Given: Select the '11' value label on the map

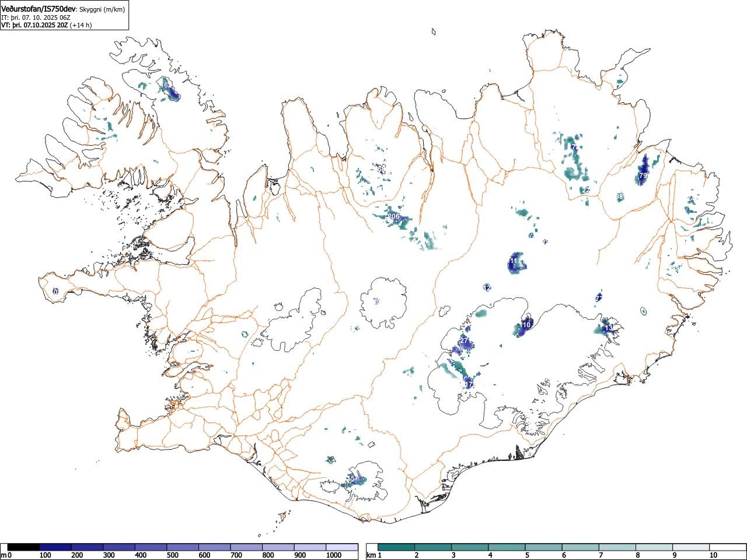Looking at the screenshot, I should (513, 261).
